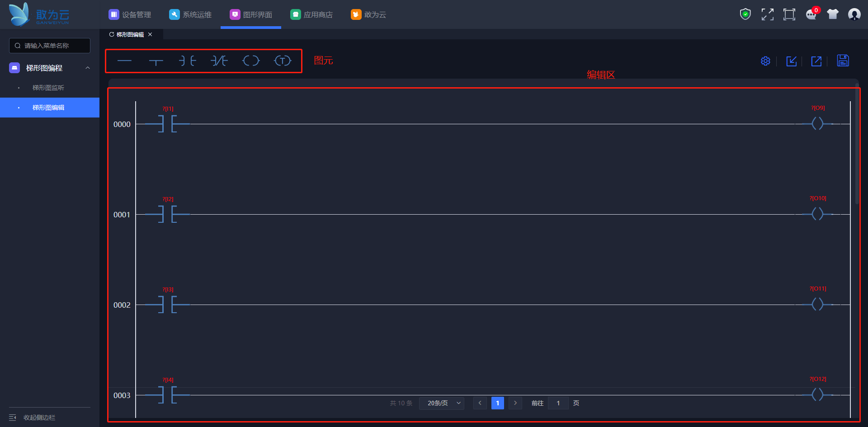The image size is (868, 427).
Task: Focus the 前往 page number input
Action: click(558, 403)
